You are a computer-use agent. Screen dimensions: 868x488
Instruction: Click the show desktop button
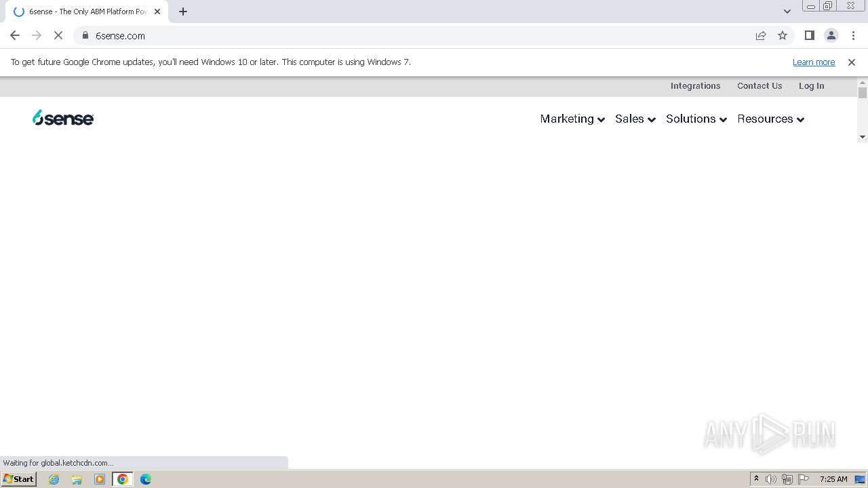point(861,479)
